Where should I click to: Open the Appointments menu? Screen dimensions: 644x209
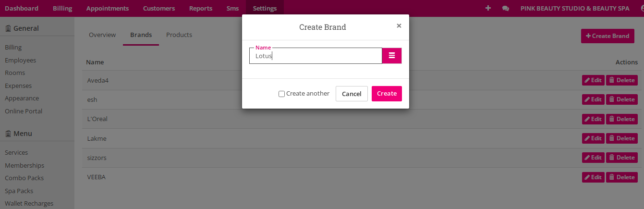click(108, 8)
